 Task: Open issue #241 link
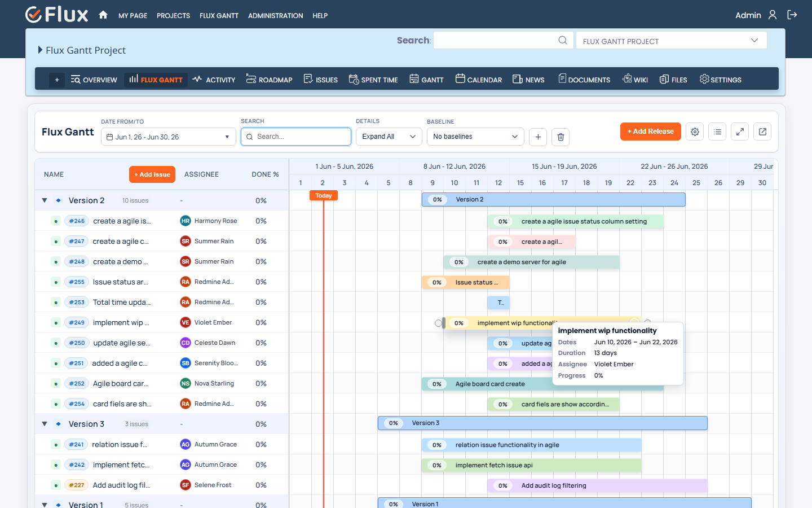tap(76, 445)
